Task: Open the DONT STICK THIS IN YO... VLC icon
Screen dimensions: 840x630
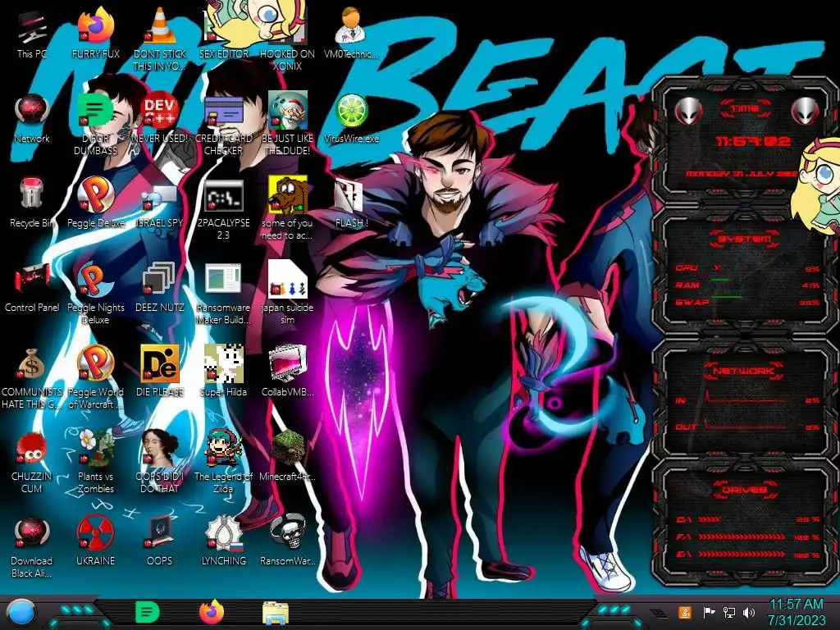Action: [x=160, y=39]
